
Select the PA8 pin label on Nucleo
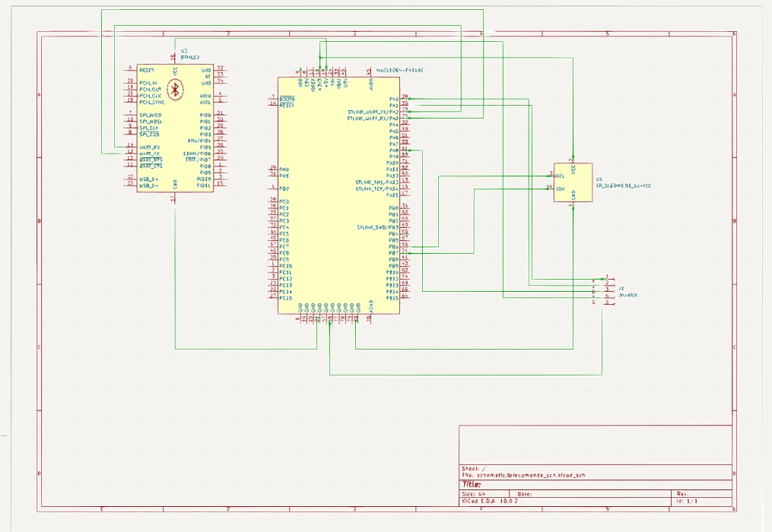click(393, 150)
